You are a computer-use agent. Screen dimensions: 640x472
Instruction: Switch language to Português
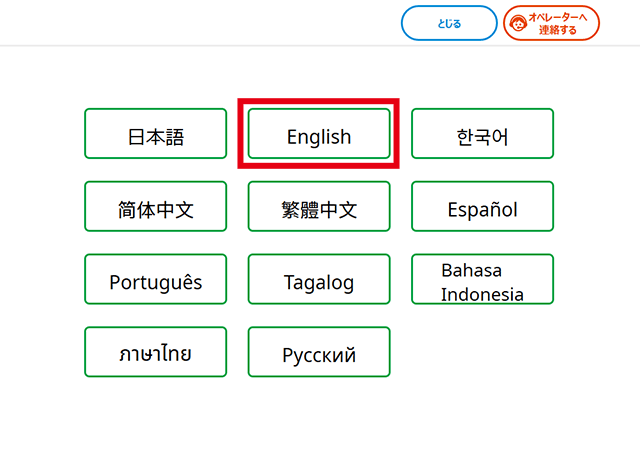coord(155,280)
